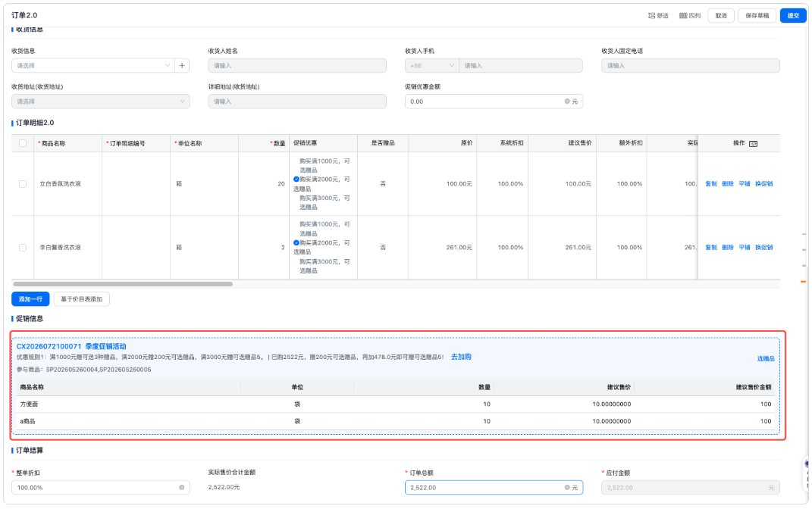Open the 收货信息 dropdown
The width and height of the screenshot is (812, 509).
[93, 66]
